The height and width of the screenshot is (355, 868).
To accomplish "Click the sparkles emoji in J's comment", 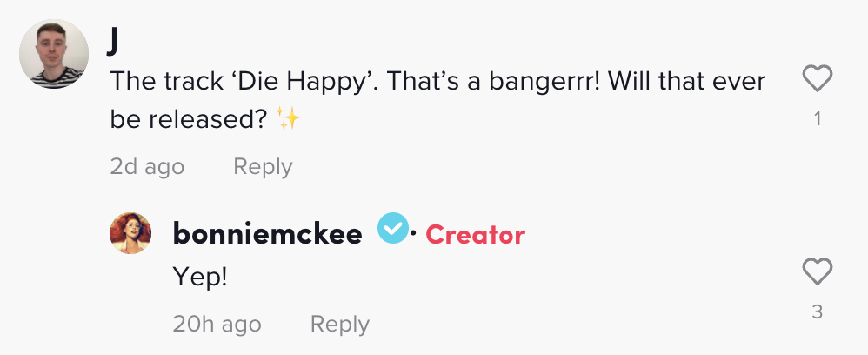I will point(289,118).
